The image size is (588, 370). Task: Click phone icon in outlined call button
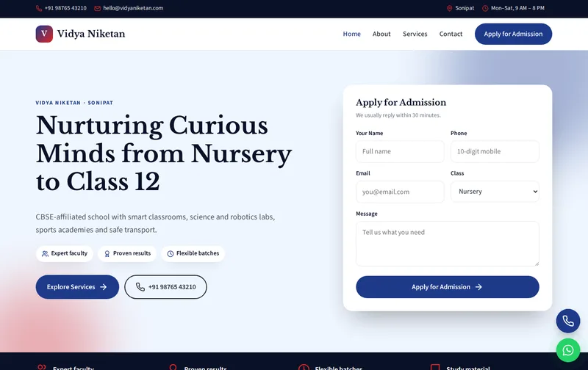click(x=140, y=287)
